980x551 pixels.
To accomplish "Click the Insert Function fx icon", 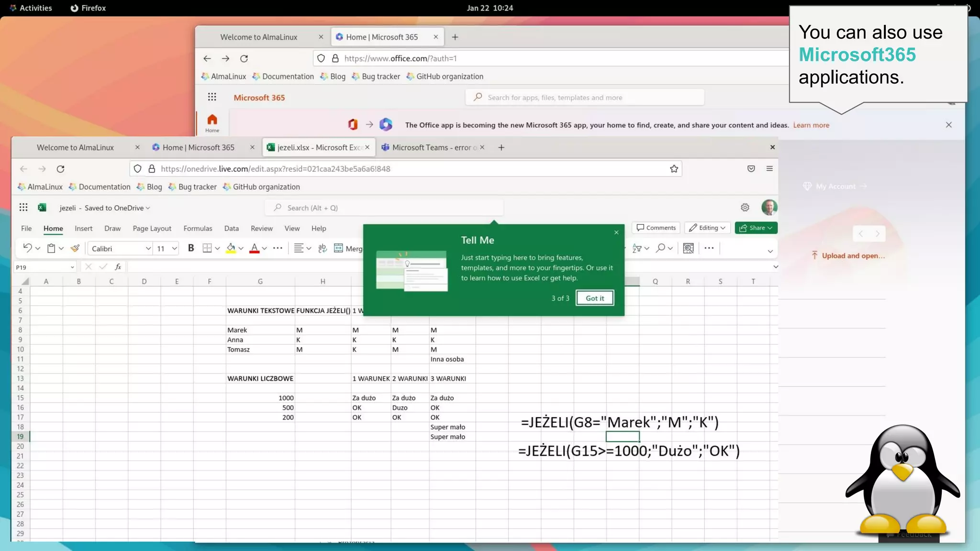I will (x=118, y=267).
